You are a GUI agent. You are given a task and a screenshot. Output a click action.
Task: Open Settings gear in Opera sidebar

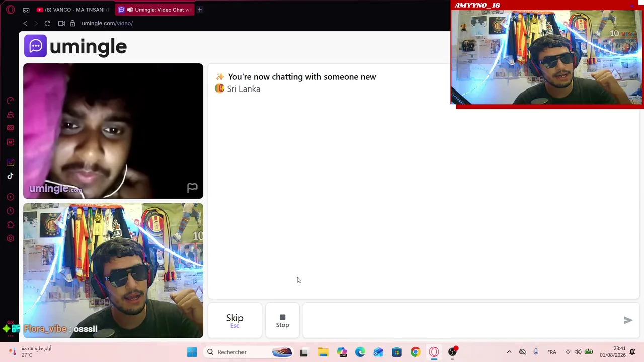click(x=10, y=238)
